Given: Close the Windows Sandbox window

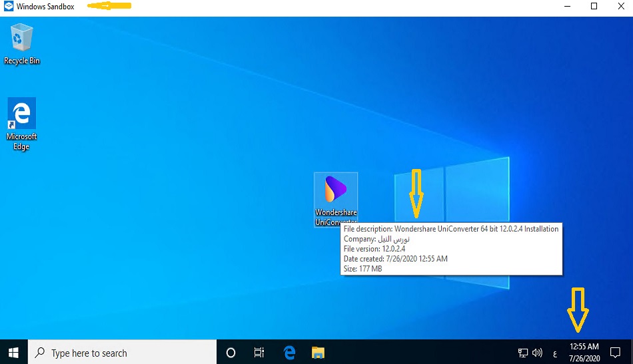Looking at the screenshot, I should [x=620, y=7].
